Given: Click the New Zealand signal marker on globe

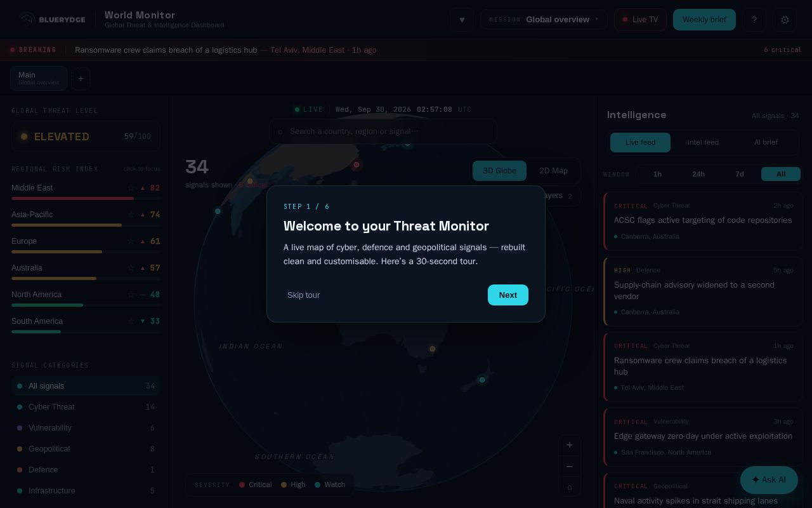Looking at the screenshot, I should click(482, 380).
